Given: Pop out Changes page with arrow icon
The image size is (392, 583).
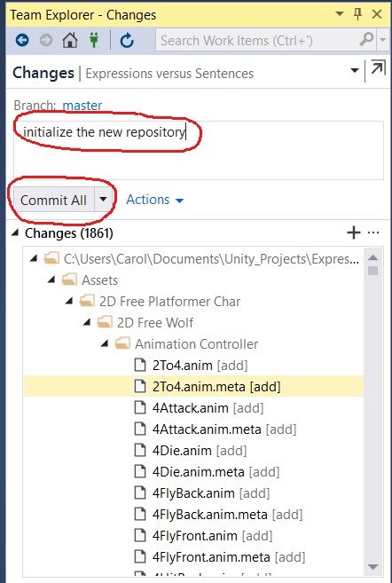Looking at the screenshot, I should click(378, 69).
